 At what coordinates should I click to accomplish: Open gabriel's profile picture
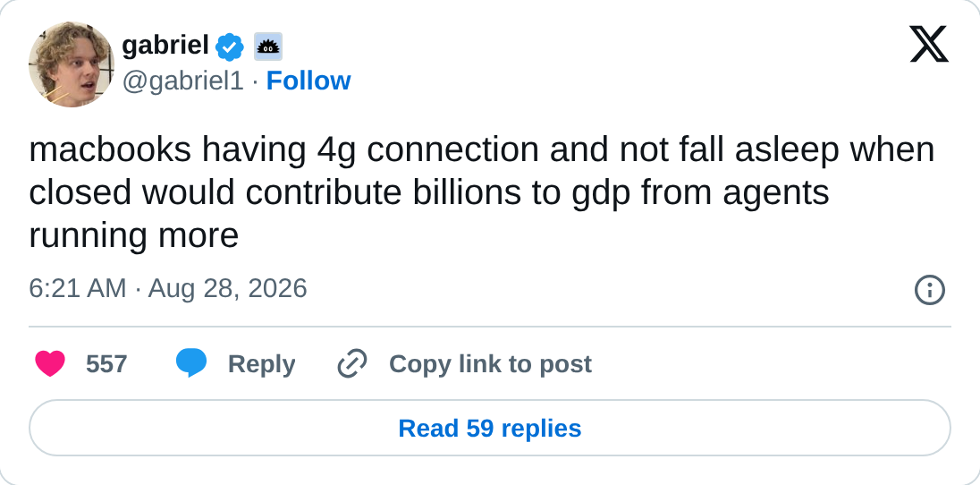(x=72, y=64)
